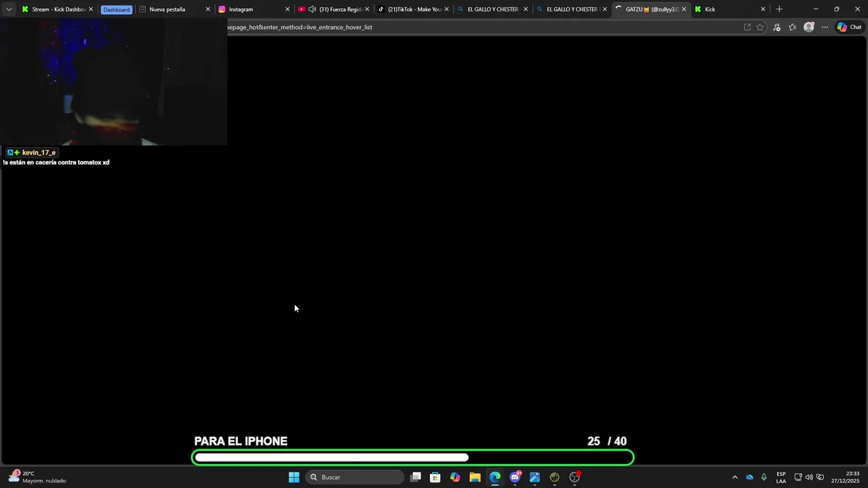
Task: Launch Microsoft Store from the taskbar
Action: [435, 477]
